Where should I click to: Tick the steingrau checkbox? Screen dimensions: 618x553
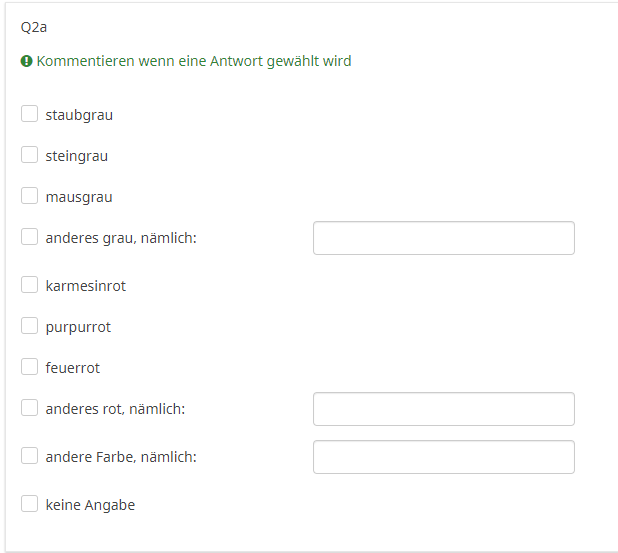(x=30, y=155)
